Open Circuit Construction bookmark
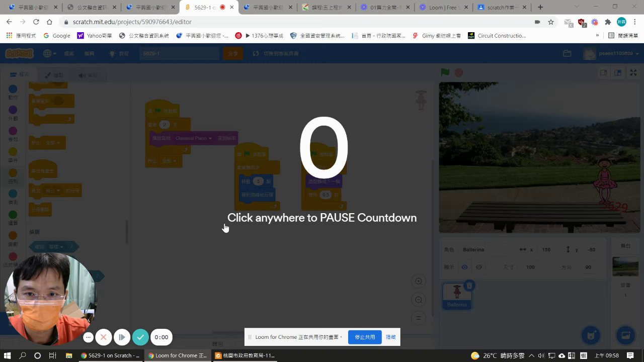This screenshot has width=644, height=362. pyautogui.click(x=497, y=36)
